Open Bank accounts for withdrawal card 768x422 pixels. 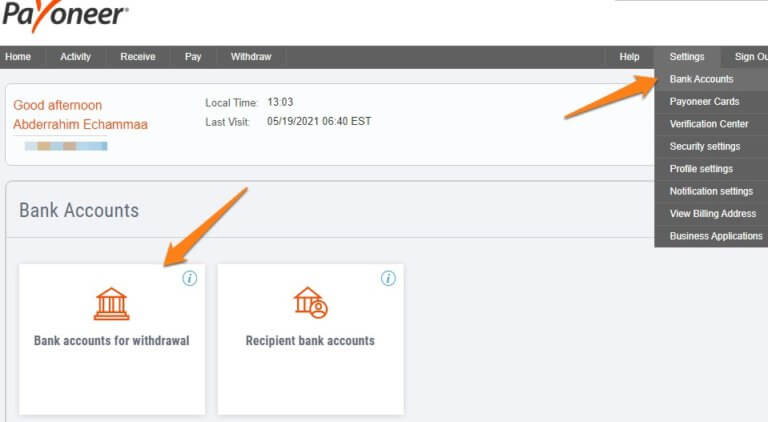coord(112,339)
